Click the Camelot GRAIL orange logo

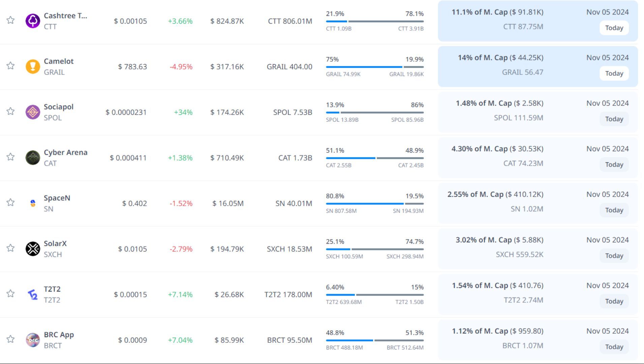(33, 67)
